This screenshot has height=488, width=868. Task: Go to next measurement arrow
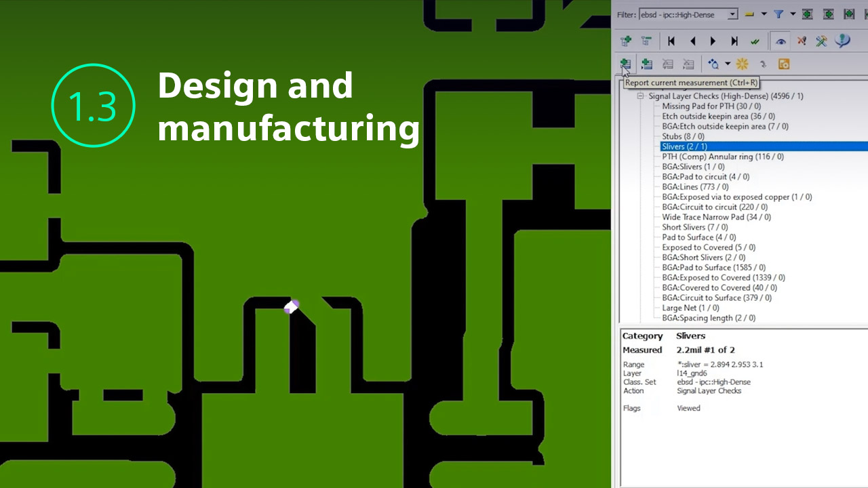click(x=713, y=41)
